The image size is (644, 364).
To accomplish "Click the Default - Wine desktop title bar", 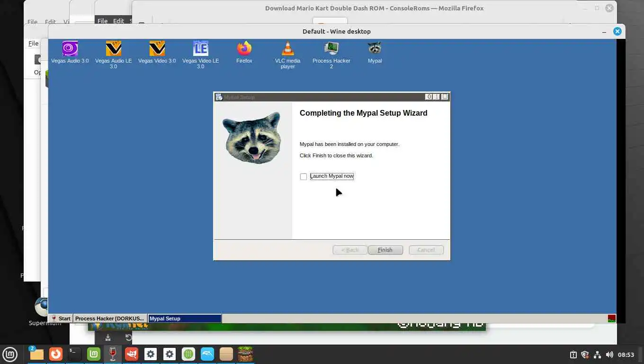I will point(337,31).
